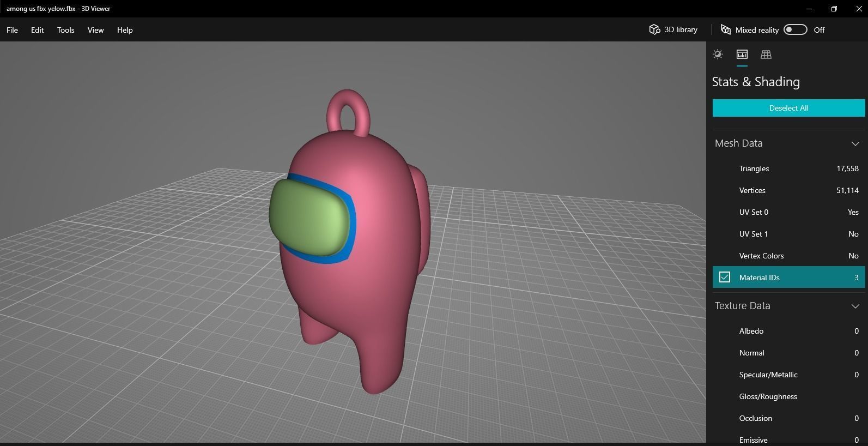
Task: Select the Vertices row
Action: [788, 190]
